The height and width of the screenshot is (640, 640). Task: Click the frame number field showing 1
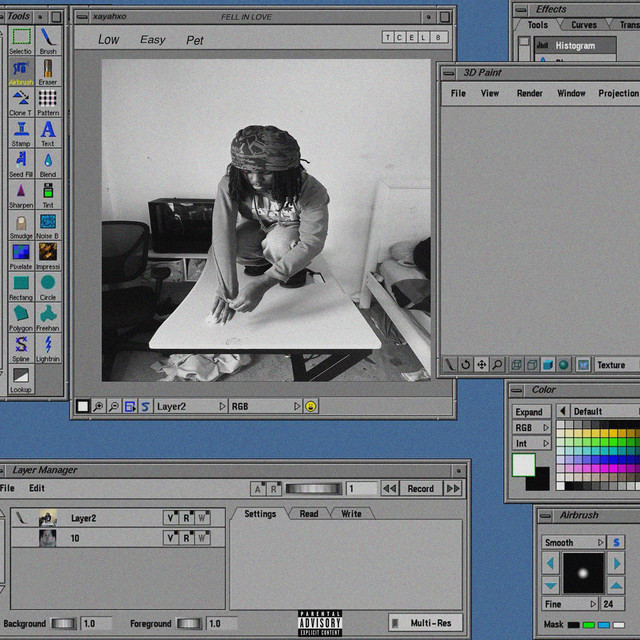point(362,489)
